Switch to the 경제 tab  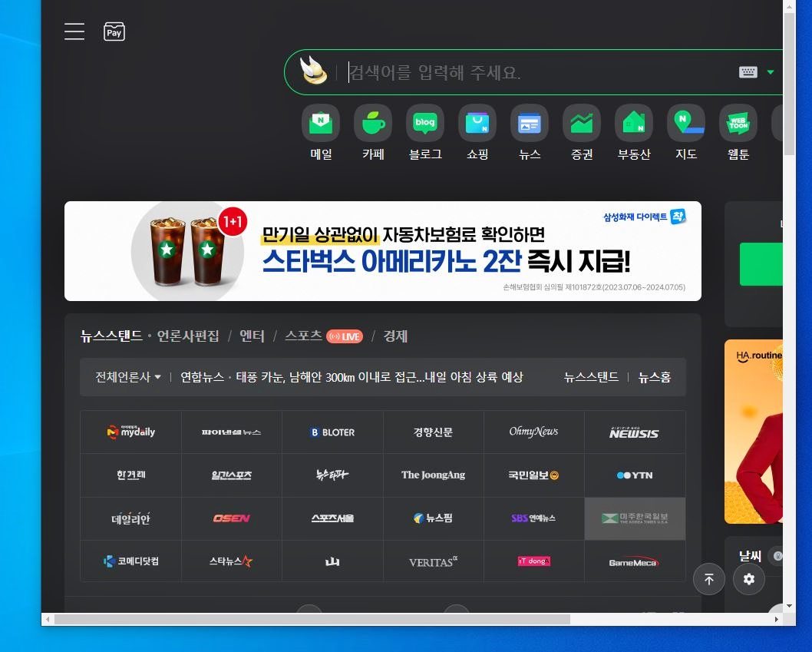point(395,336)
